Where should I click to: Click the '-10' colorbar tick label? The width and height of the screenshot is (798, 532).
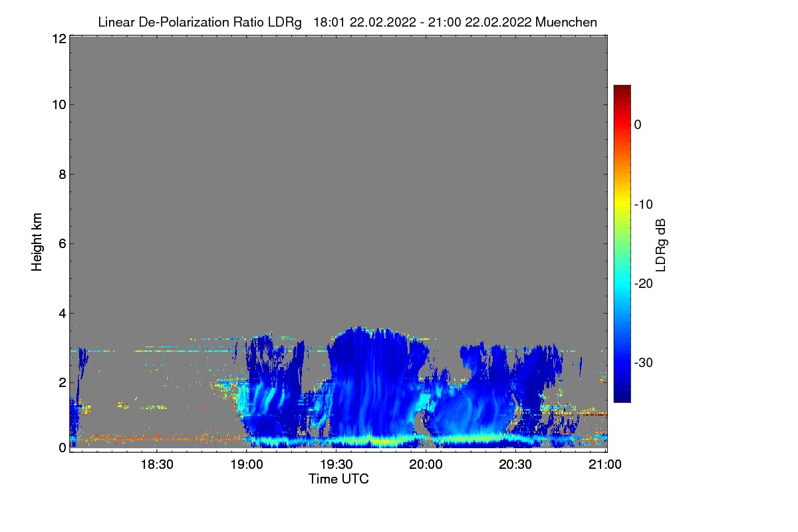tap(644, 204)
